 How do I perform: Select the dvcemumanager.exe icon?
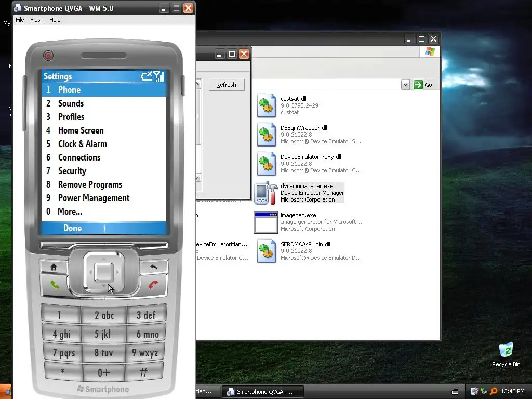pos(266,193)
